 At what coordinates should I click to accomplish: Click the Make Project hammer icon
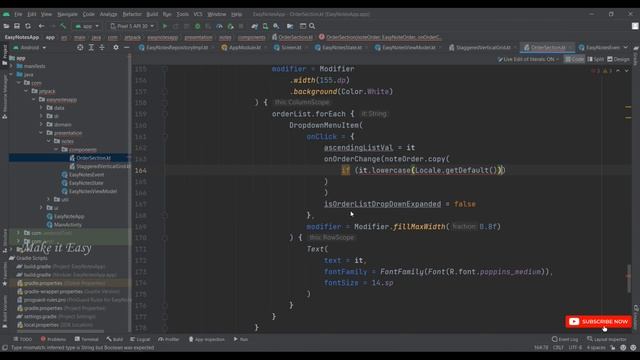point(63,26)
